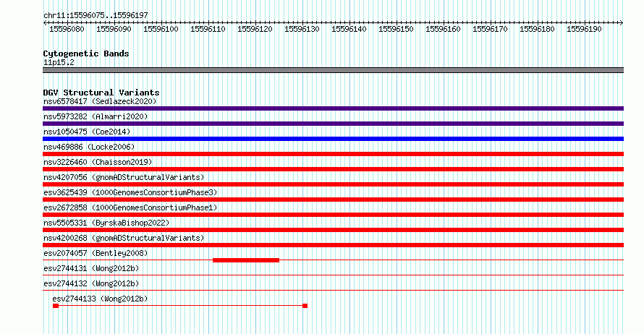Select esv2744131 (Wong2012b) label
Image resolution: width=644 pixels, height=334 pixels.
click(x=91, y=268)
